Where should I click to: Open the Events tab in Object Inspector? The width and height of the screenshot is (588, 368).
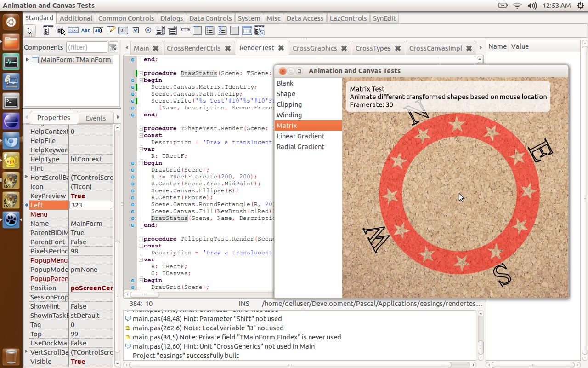[96, 118]
